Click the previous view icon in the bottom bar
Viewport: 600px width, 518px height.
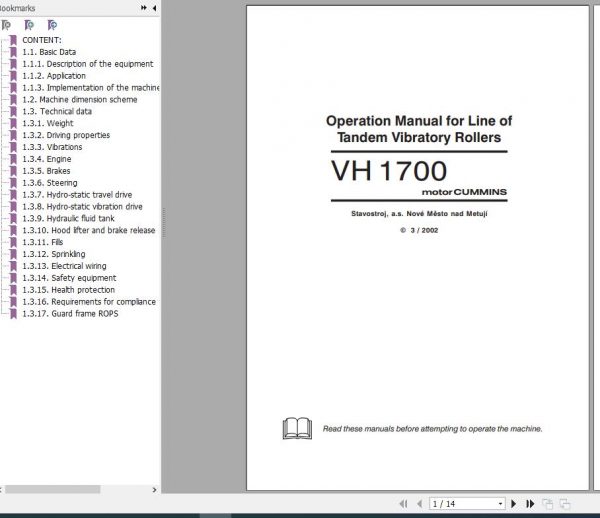pos(548,504)
